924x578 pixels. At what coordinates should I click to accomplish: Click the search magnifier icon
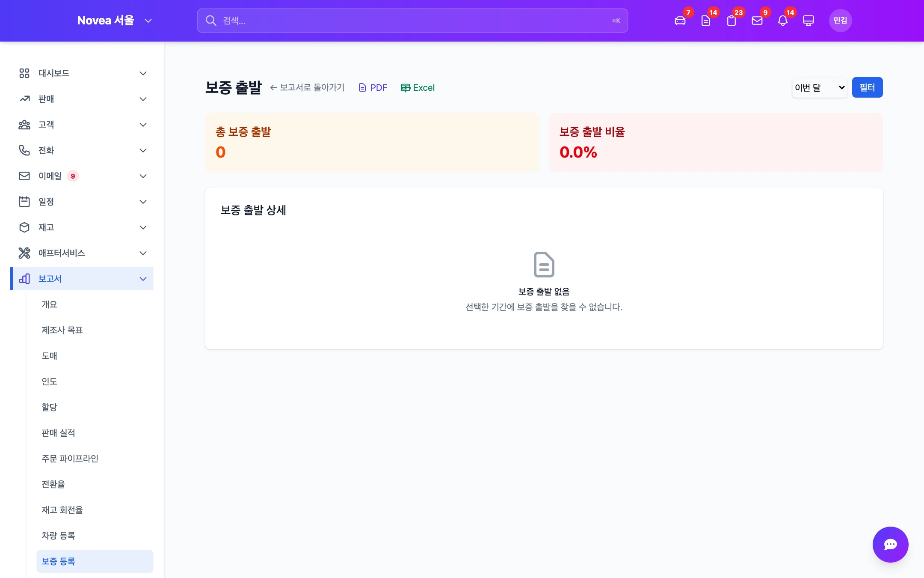coord(211,21)
